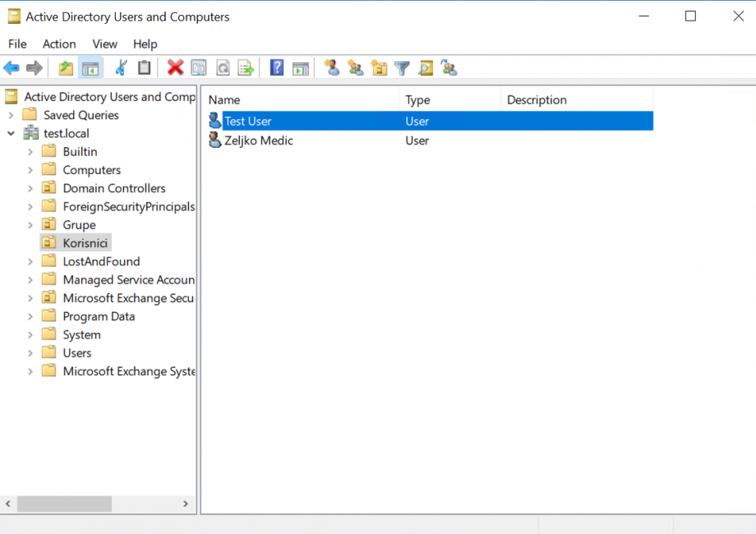Open the View menu

[104, 44]
